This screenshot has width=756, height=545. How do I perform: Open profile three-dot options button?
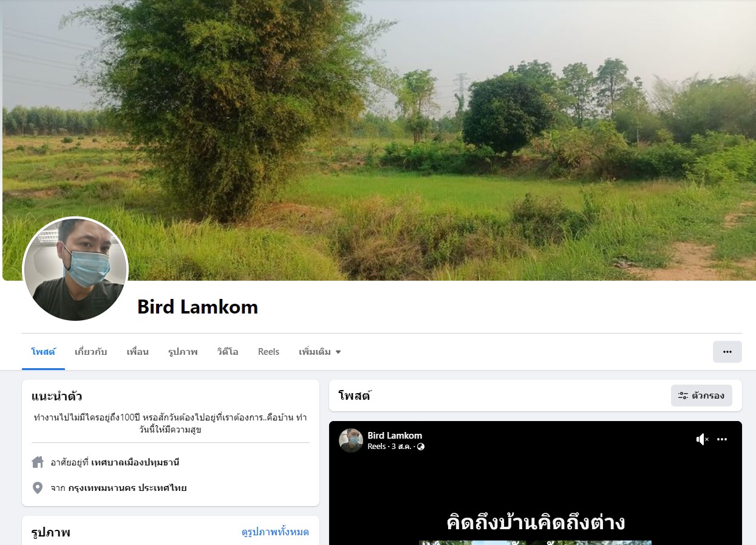point(727,352)
